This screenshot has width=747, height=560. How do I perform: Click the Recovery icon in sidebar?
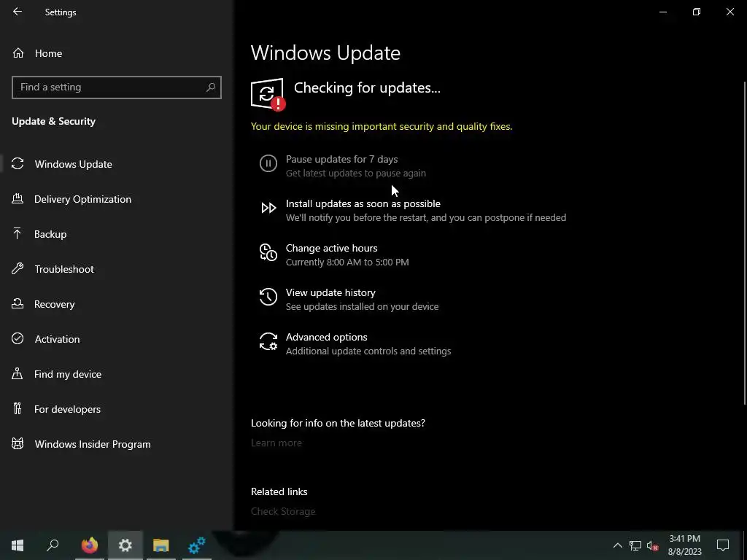[x=18, y=303]
